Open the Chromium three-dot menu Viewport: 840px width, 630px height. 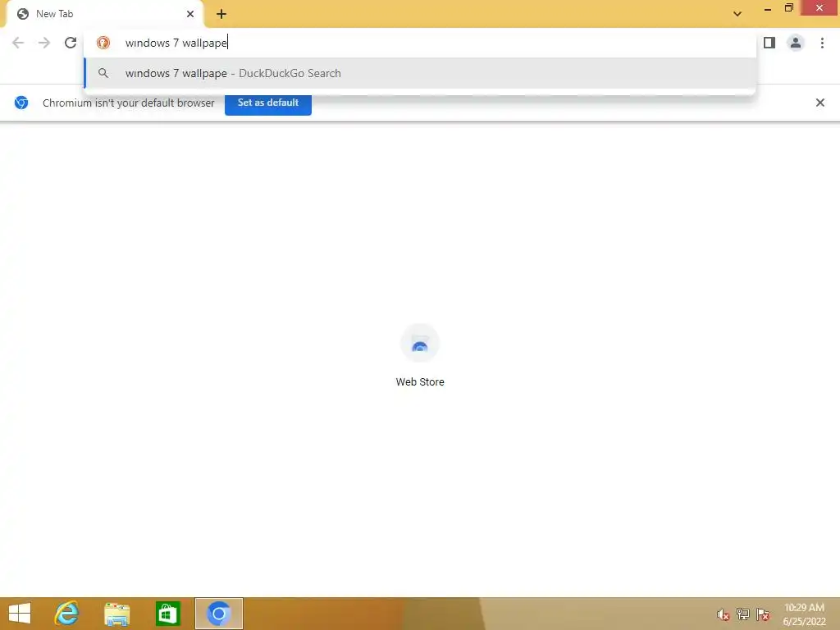(x=822, y=43)
